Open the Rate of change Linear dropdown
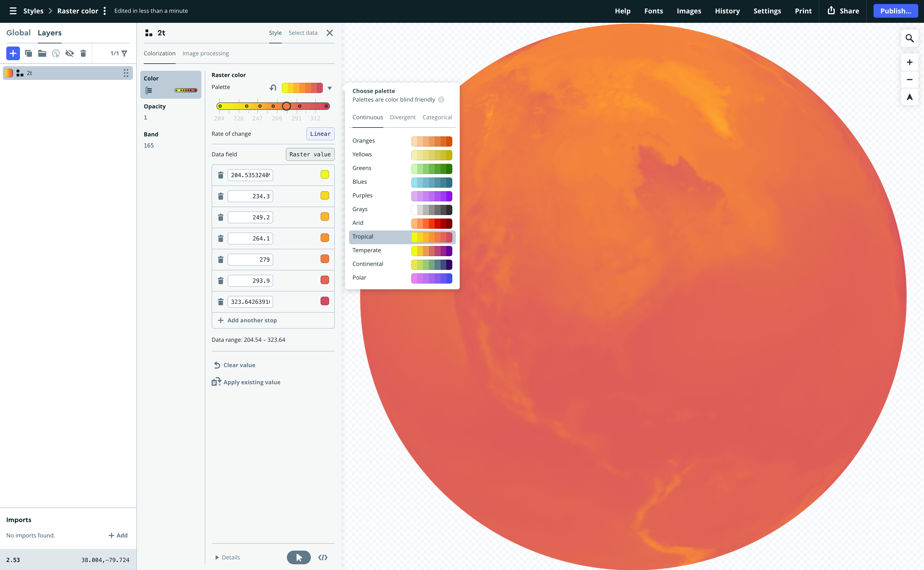The width and height of the screenshot is (924, 570). pos(320,134)
